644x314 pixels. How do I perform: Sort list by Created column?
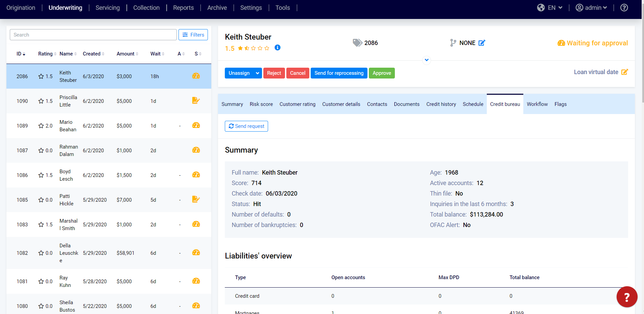tap(94, 54)
